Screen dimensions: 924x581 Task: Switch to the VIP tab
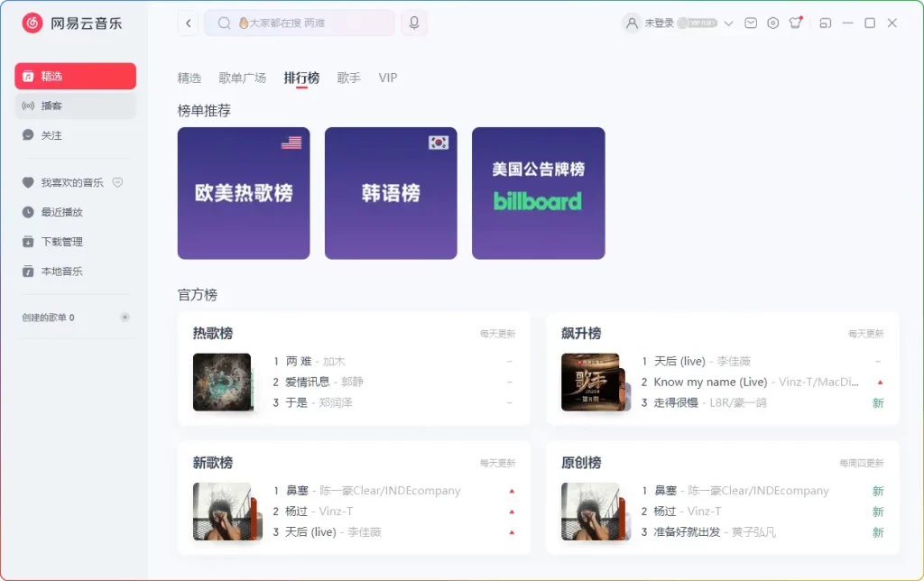coord(388,78)
